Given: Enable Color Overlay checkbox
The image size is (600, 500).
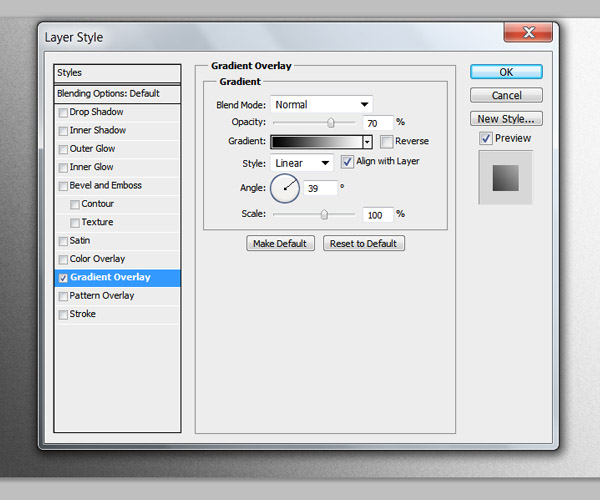Looking at the screenshot, I should click(x=63, y=260).
